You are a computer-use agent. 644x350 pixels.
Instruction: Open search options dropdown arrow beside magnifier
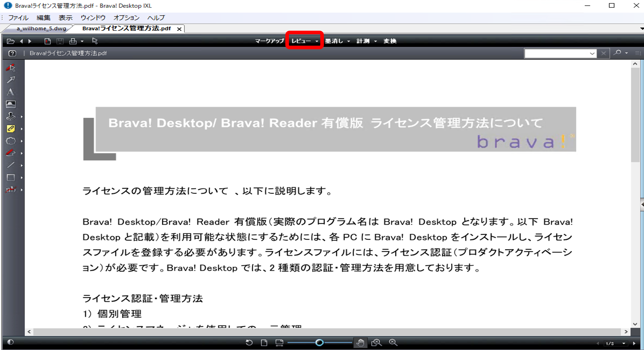tap(626, 53)
